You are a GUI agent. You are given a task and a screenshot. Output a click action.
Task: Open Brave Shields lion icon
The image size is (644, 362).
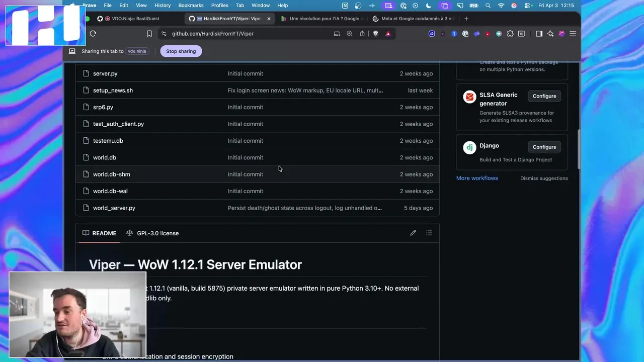coord(375,34)
